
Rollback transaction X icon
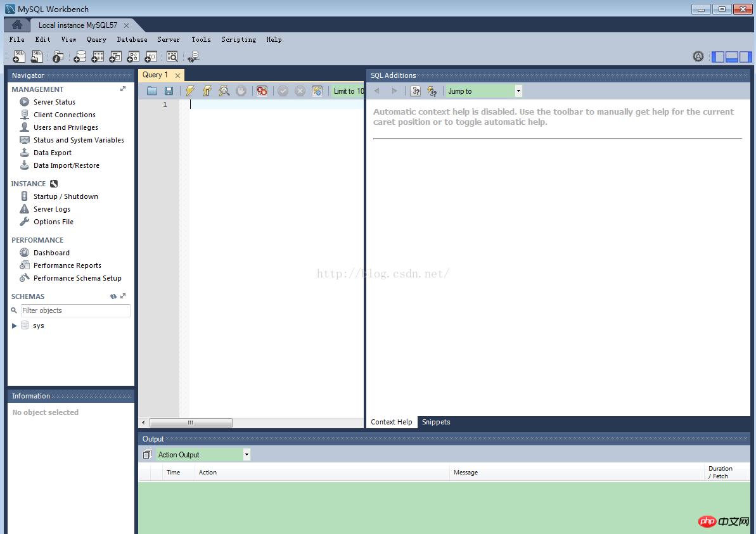(300, 91)
